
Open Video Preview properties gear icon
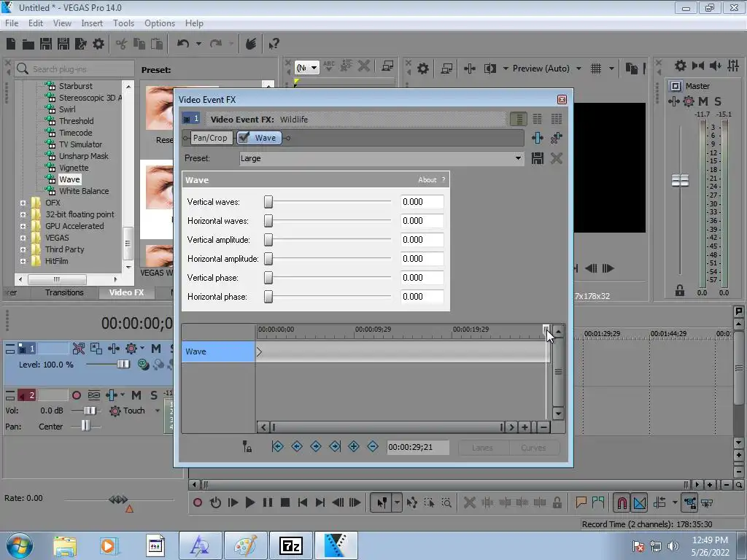[x=423, y=69]
